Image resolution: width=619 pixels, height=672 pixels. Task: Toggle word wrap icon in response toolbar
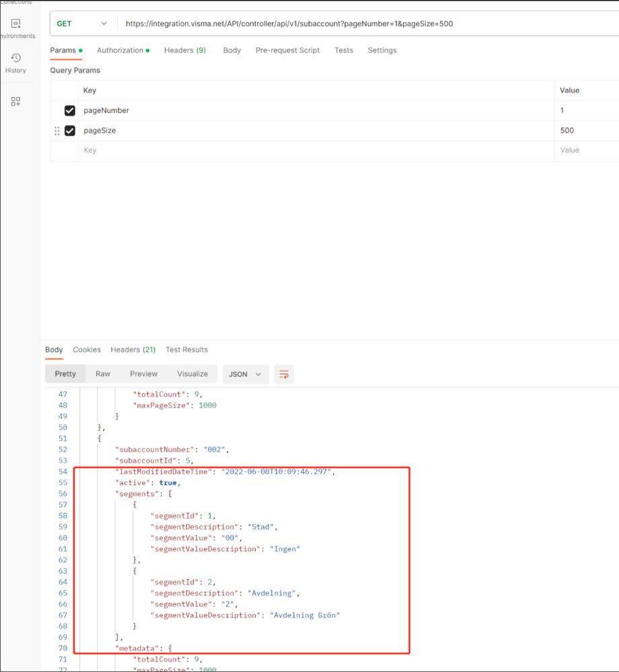click(284, 374)
